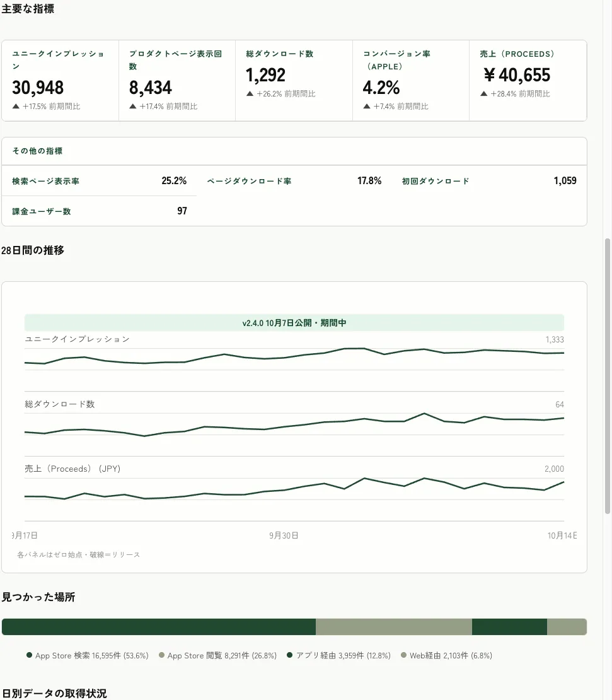Click the Web経由 legend dot
This screenshot has height=700, width=612.
click(x=403, y=655)
